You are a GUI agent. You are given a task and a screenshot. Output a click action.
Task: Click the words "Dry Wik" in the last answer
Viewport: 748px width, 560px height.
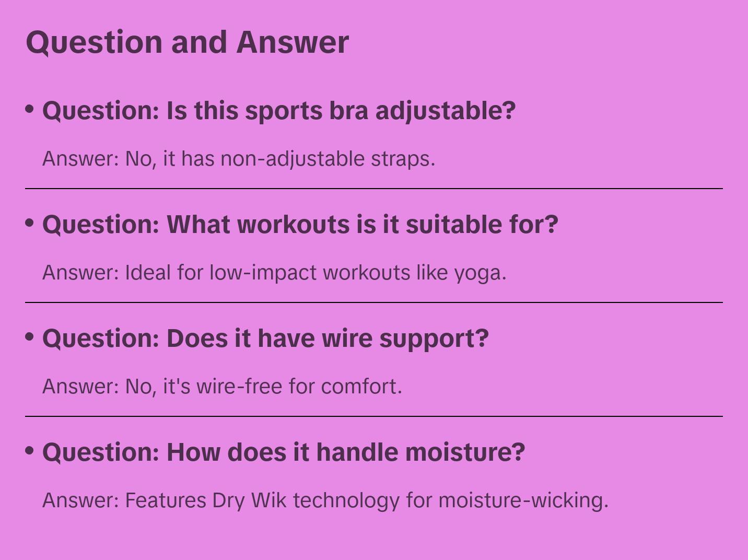249,500
